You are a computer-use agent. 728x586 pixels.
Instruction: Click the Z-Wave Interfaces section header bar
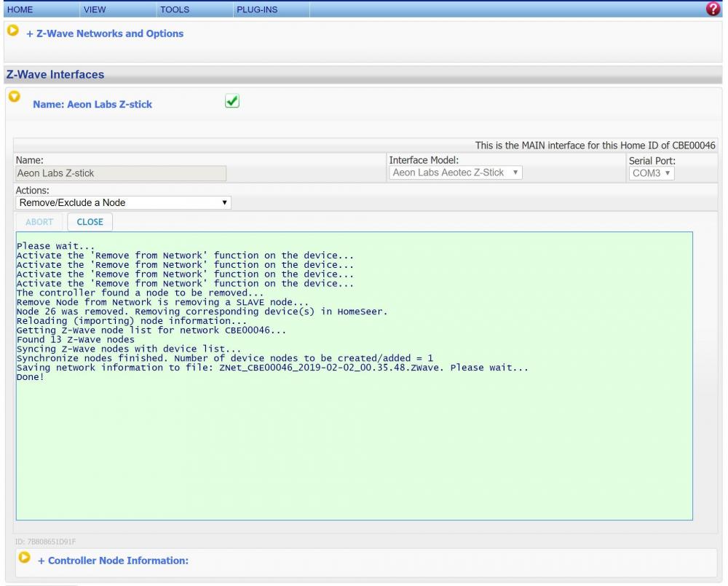pos(364,75)
